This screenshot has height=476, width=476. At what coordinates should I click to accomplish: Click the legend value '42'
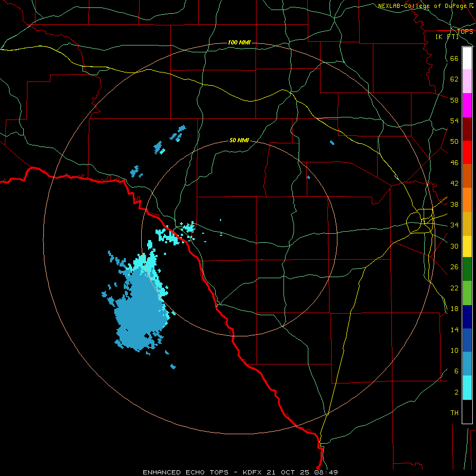coord(454,184)
